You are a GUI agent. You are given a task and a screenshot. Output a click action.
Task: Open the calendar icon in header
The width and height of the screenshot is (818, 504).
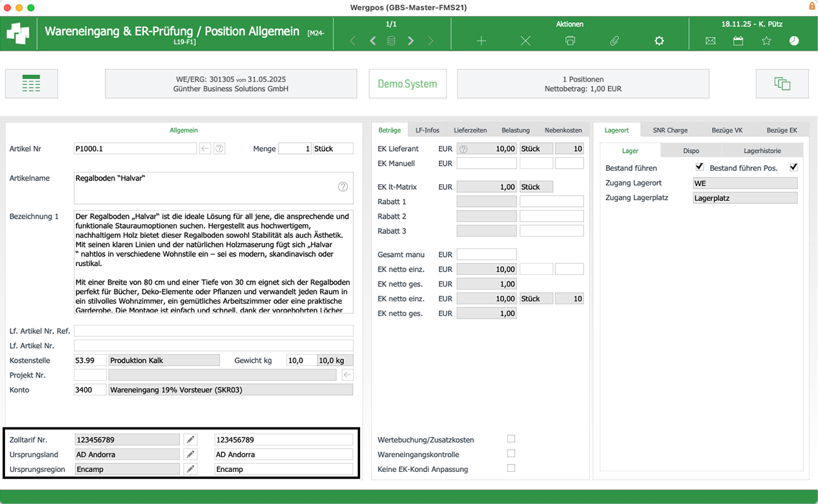click(x=738, y=41)
